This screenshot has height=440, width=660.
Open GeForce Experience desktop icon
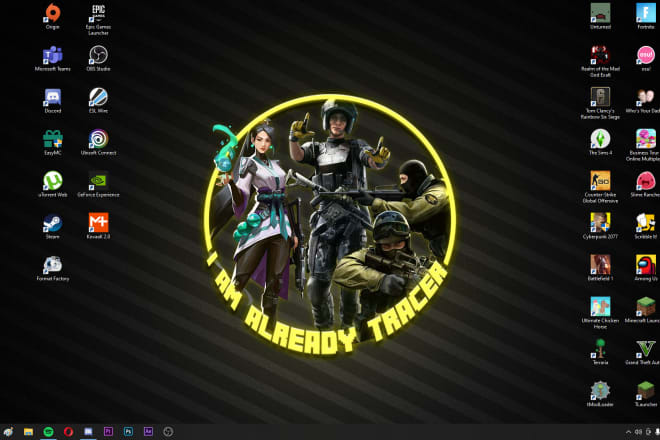click(98, 181)
